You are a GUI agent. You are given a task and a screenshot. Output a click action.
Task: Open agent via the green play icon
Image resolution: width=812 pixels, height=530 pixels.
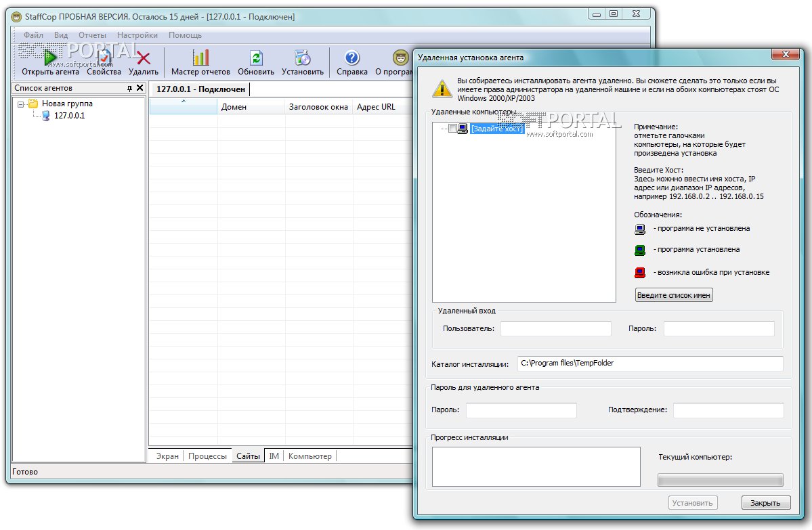point(50,58)
